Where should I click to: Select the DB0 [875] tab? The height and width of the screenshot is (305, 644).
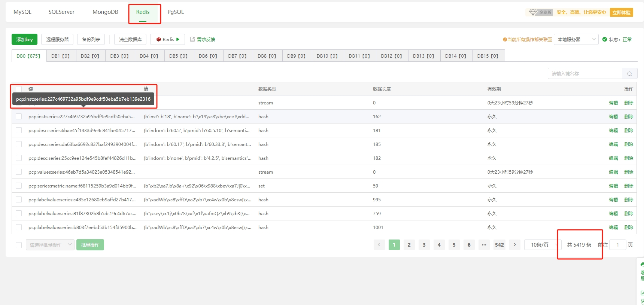[x=29, y=56]
